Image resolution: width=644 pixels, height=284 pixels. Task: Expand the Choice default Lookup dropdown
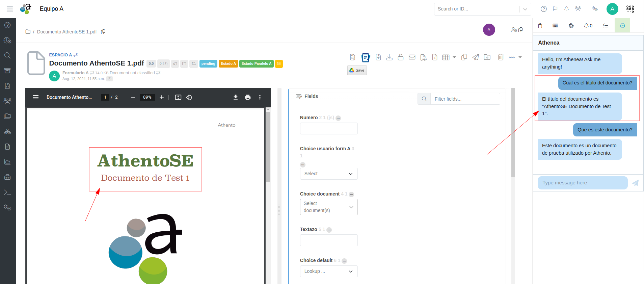328,271
